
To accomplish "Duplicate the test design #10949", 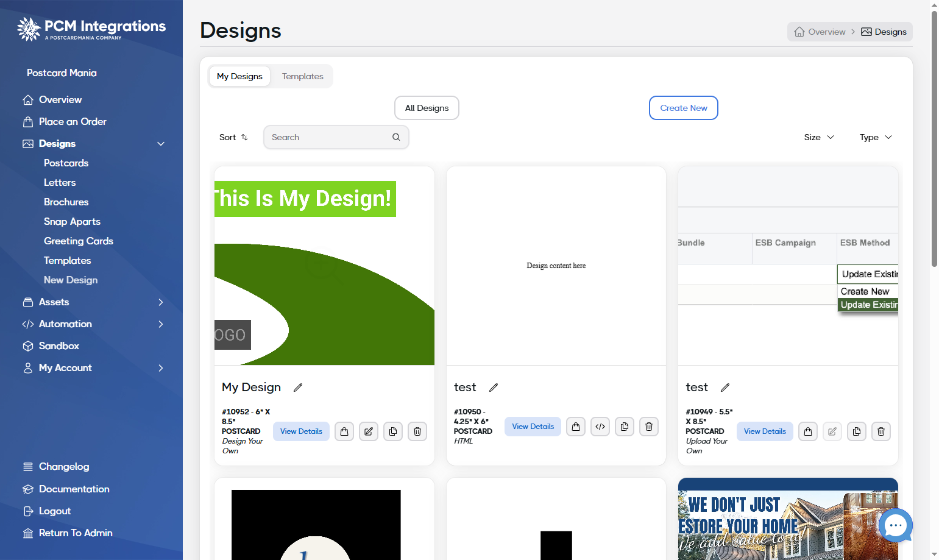I will tap(857, 431).
